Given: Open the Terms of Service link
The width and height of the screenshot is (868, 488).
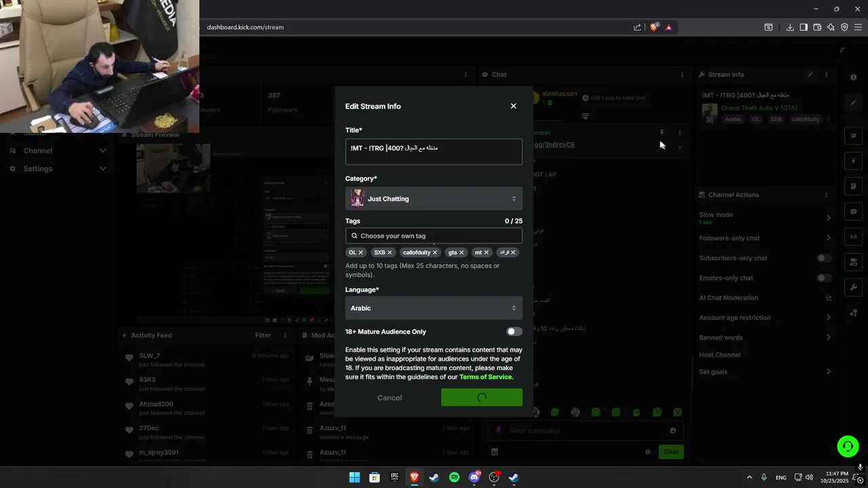Looking at the screenshot, I should pyautogui.click(x=486, y=377).
